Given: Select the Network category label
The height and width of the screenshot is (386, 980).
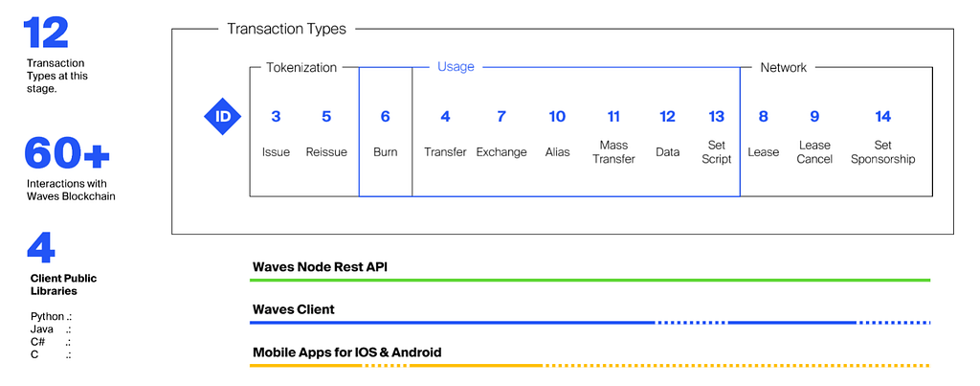Looking at the screenshot, I should 783,67.
